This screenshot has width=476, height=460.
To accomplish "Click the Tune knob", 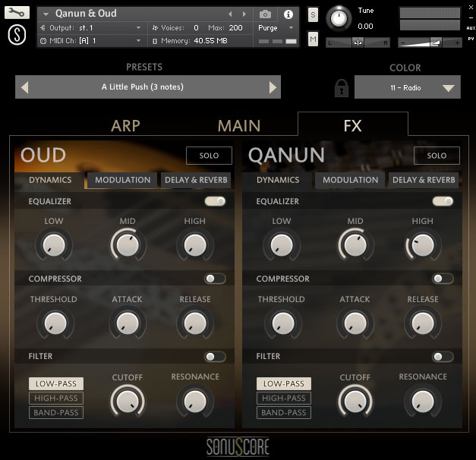I will pos(339,18).
